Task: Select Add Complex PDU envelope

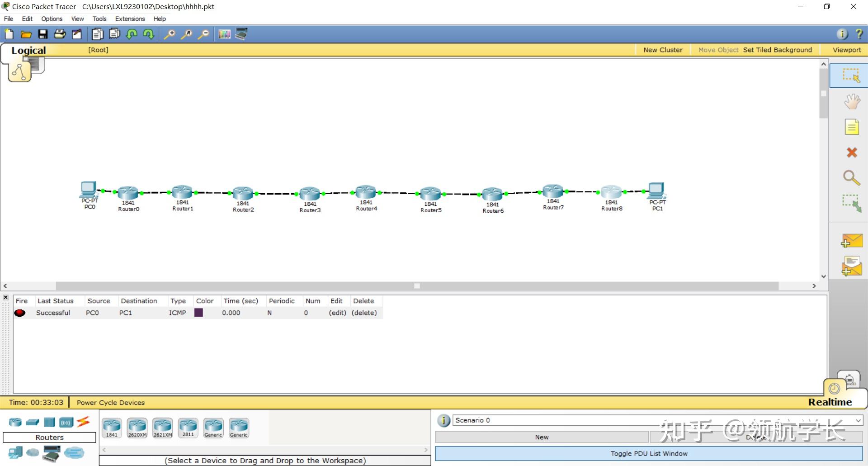Action: point(852,266)
